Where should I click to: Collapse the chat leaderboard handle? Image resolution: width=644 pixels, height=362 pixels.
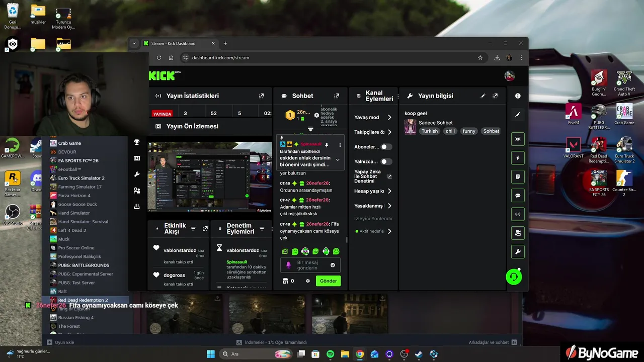pos(310,129)
